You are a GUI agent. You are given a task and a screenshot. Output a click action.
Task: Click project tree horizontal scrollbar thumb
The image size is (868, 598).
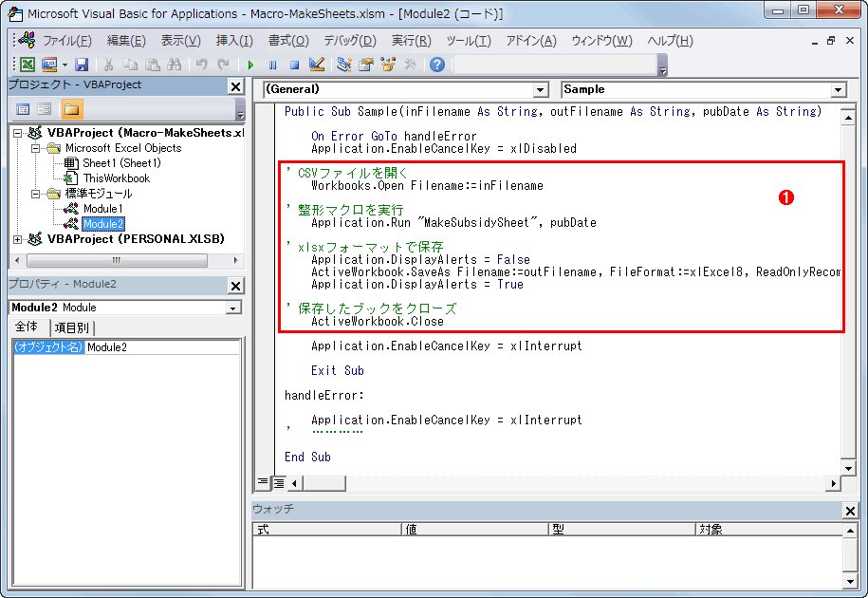pos(118,260)
